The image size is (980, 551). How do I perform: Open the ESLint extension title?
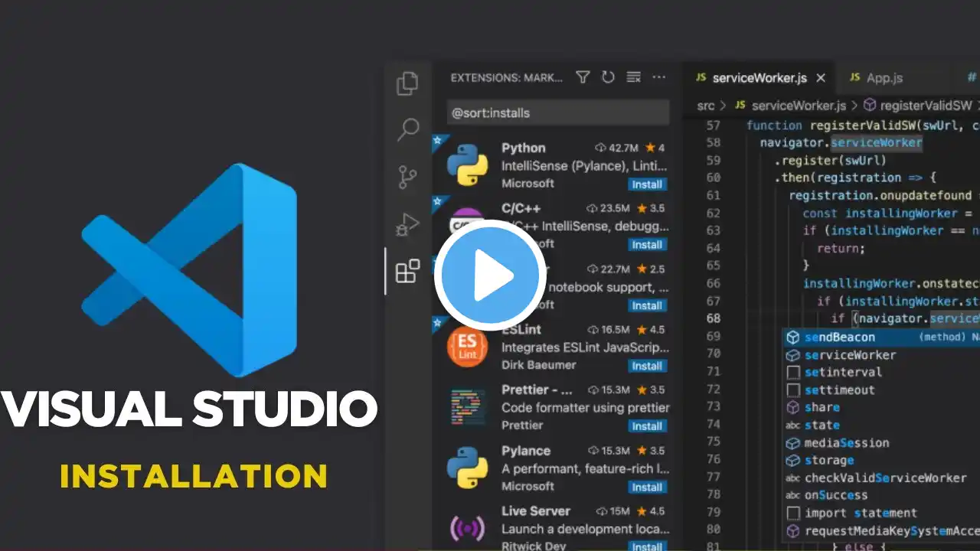pyautogui.click(x=521, y=330)
